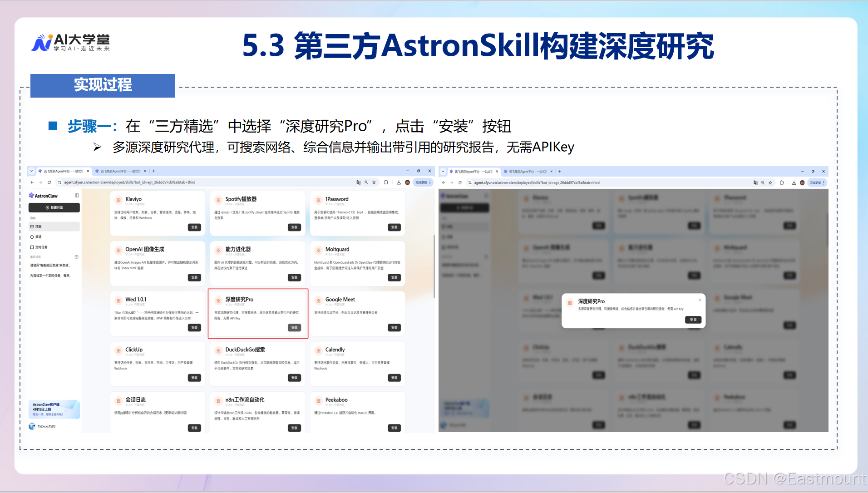Image resolution: width=868 pixels, height=493 pixels.
Task: Click the back arrow in the right browser
Action: point(444,183)
